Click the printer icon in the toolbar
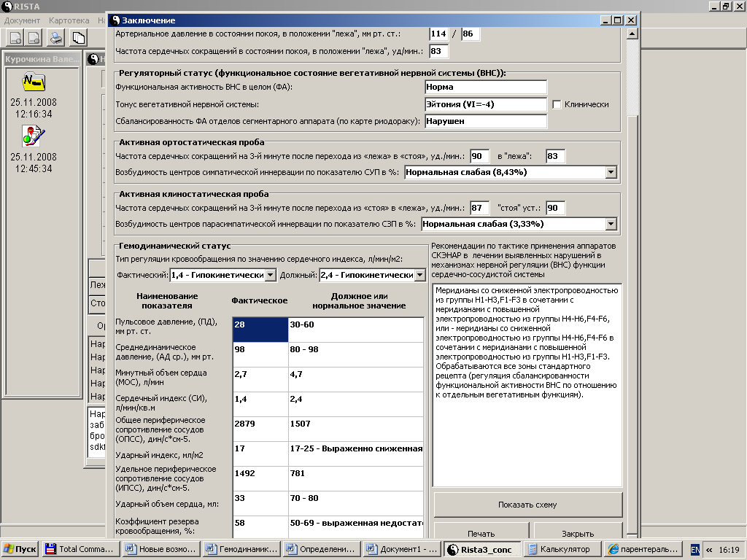The width and height of the screenshot is (747, 560). (x=56, y=38)
